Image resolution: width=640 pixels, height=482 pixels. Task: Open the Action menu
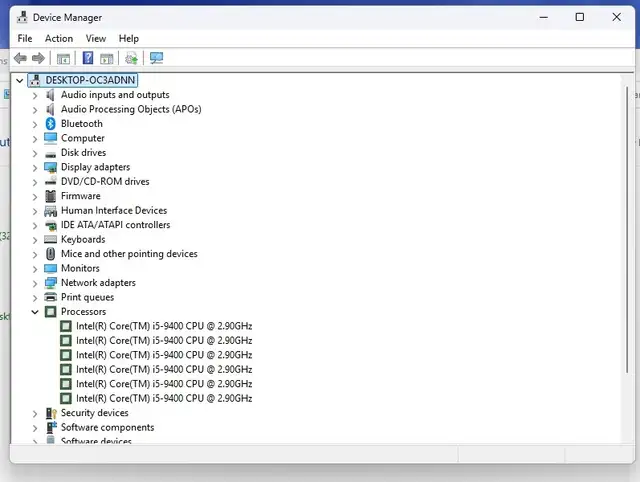pyautogui.click(x=59, y=38)
